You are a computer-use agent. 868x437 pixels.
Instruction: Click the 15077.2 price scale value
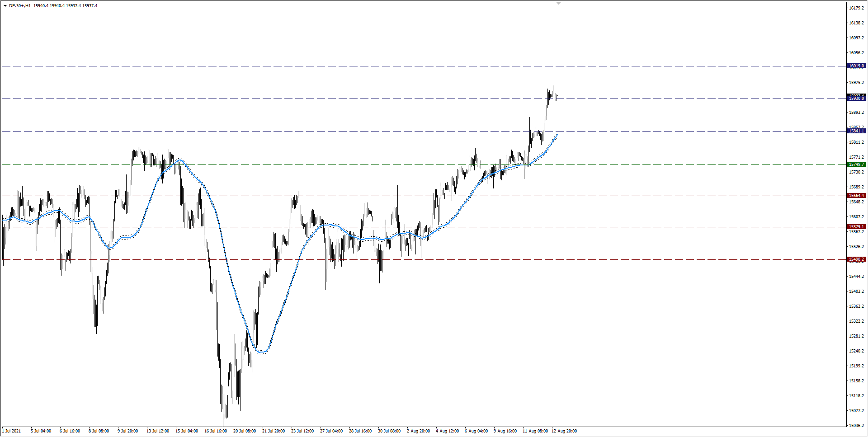(x=856, y=411)
